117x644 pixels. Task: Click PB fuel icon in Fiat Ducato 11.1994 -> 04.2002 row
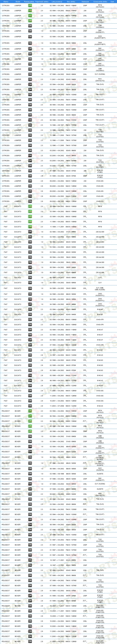(x=30, y=222)
